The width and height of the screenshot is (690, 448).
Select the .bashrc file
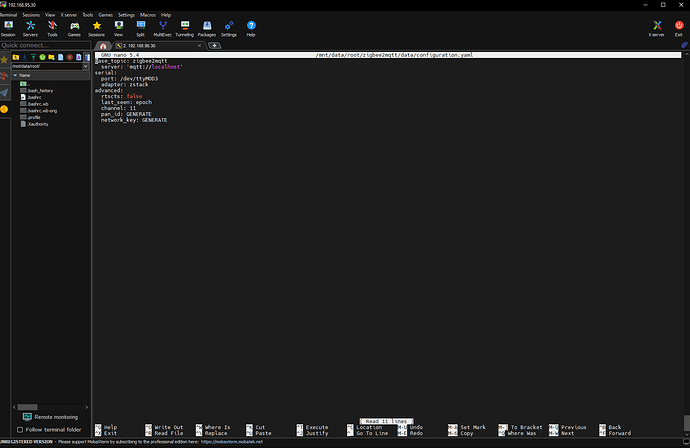point(31,97)
